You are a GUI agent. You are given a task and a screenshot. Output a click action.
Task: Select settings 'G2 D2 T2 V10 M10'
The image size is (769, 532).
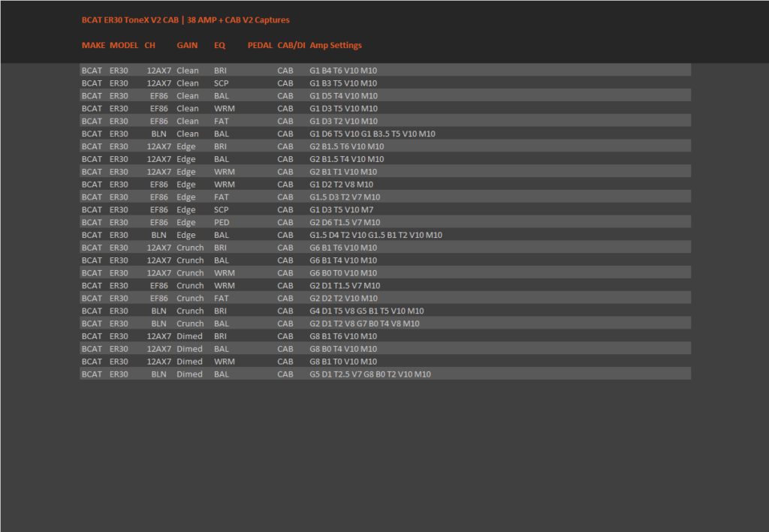pos(343,299)
